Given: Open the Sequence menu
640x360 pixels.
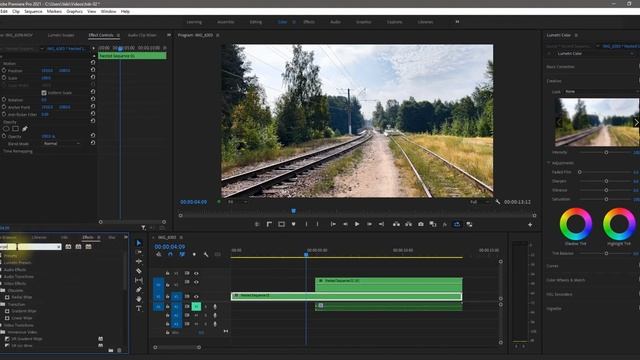Looking at the screenshot, I should coord(33,11).
